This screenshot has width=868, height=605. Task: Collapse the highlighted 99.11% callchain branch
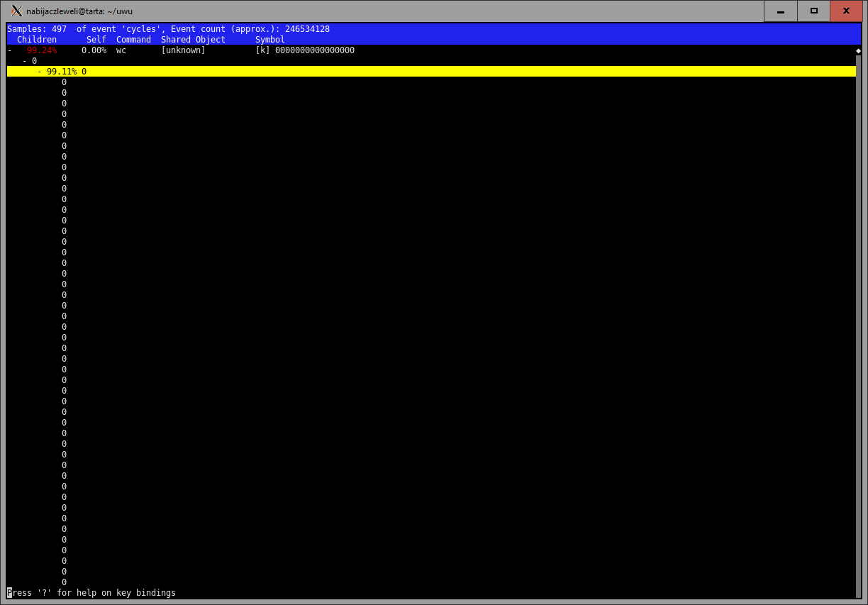coord(40,72)
